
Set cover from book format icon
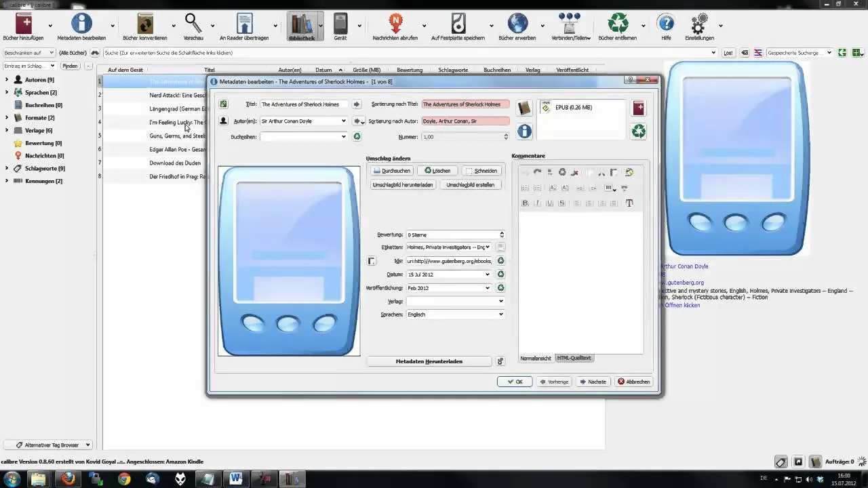tap(524, 108)
